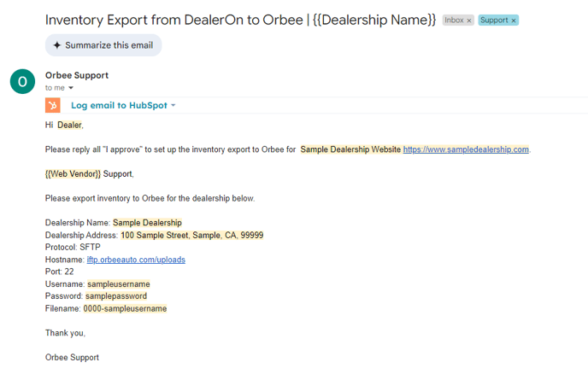
Task: Click the sparkle icon in Summarize button
Action: click(56, 45)
